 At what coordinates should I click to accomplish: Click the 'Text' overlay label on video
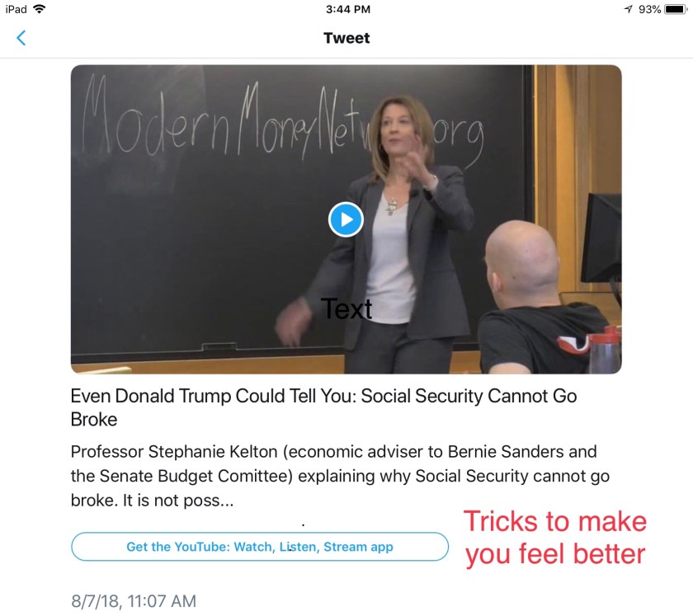click(346, 308)
